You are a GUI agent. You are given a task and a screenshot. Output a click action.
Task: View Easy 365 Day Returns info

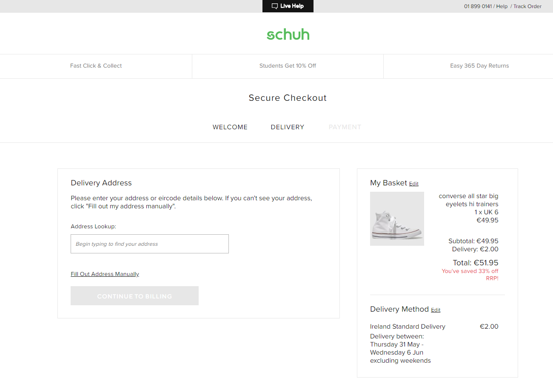point(479,66)
